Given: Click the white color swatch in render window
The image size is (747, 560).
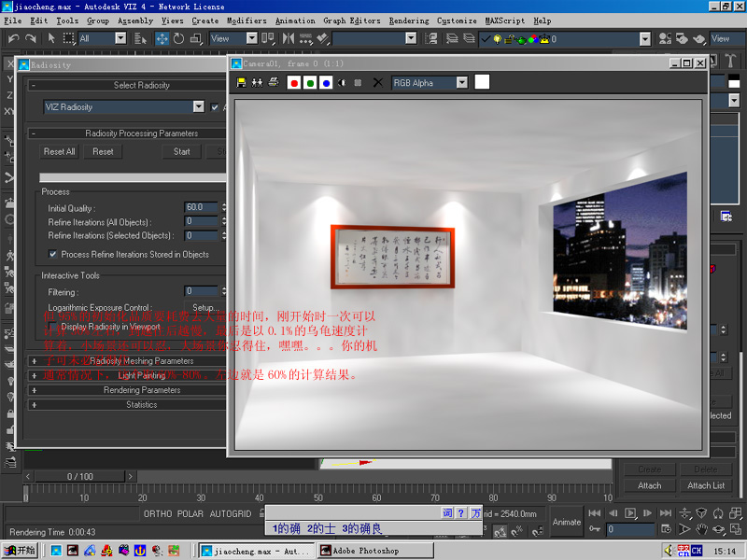Looking at the screenshot, I should 482,82.
